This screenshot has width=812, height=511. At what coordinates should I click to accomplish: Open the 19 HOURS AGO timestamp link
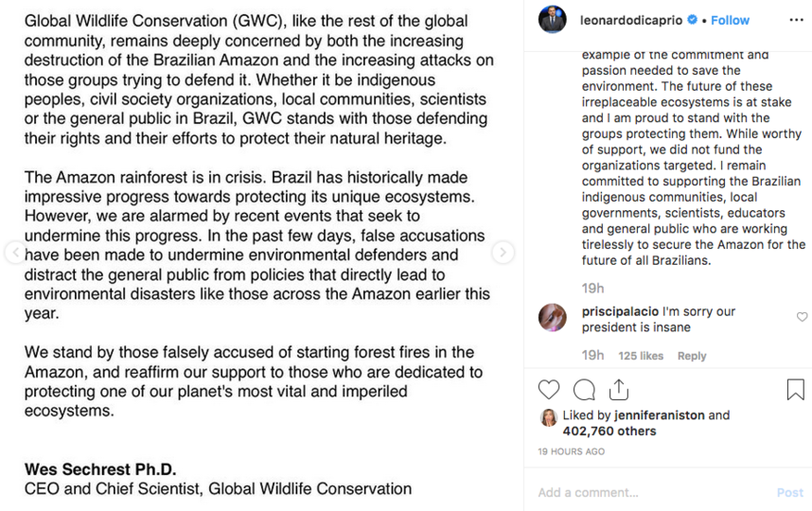click(x=572, y=451)
